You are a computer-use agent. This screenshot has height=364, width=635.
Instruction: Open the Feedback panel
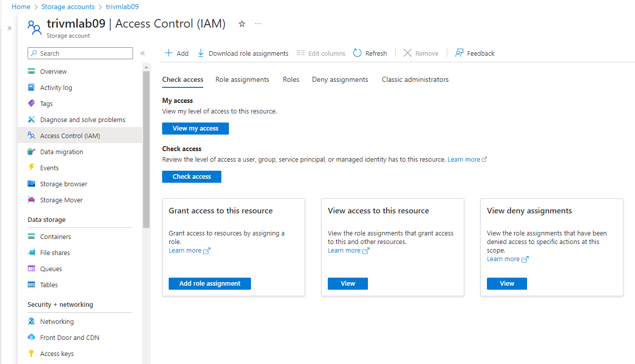[x=475, y=53]
